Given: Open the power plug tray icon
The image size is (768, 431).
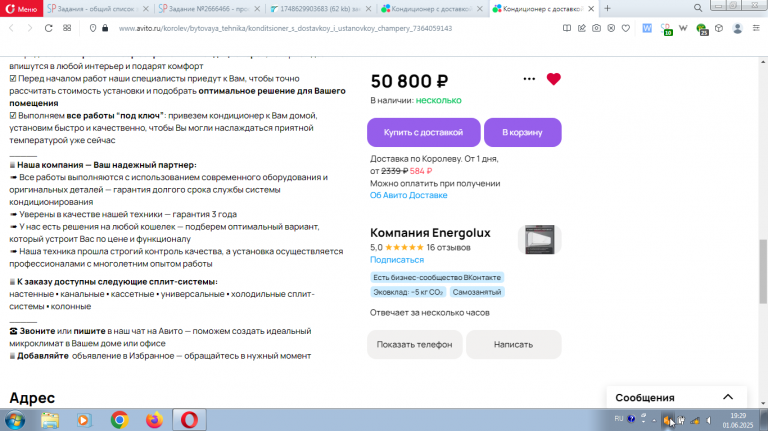Looking at the screenshot, I should pyautogui.click(x=681, y=420).
